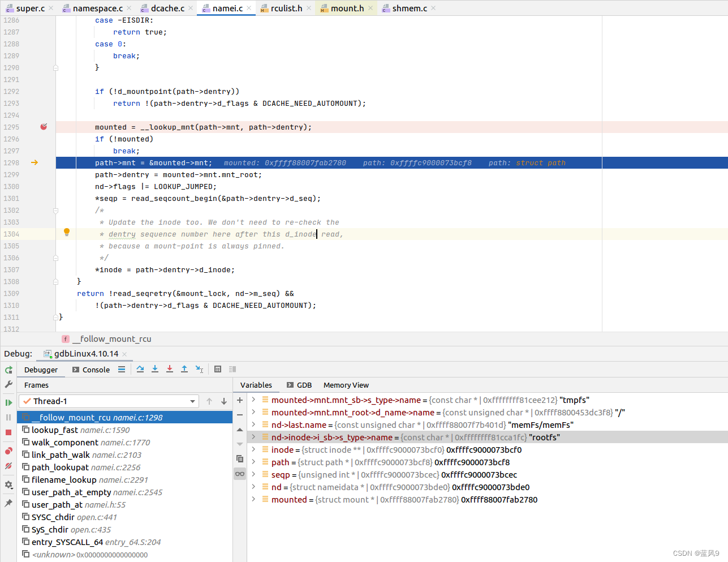Move watch down arrow

click(x=240, y=444)
